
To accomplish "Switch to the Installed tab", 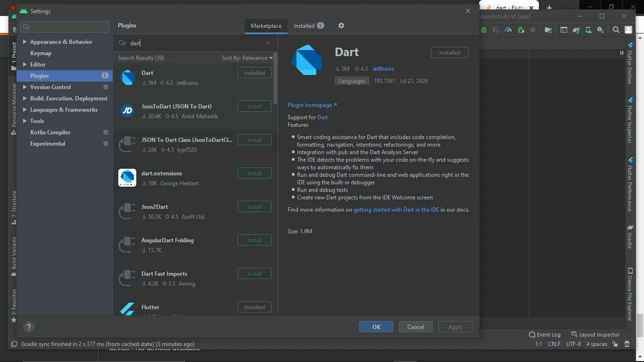I will click(x=309, y=26).
